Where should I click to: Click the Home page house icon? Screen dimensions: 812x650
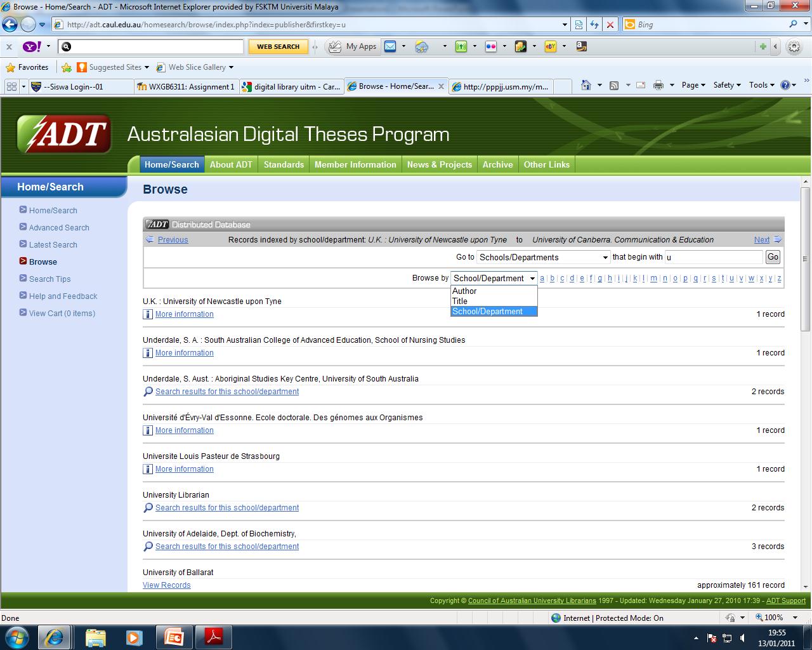pos(586,85)
